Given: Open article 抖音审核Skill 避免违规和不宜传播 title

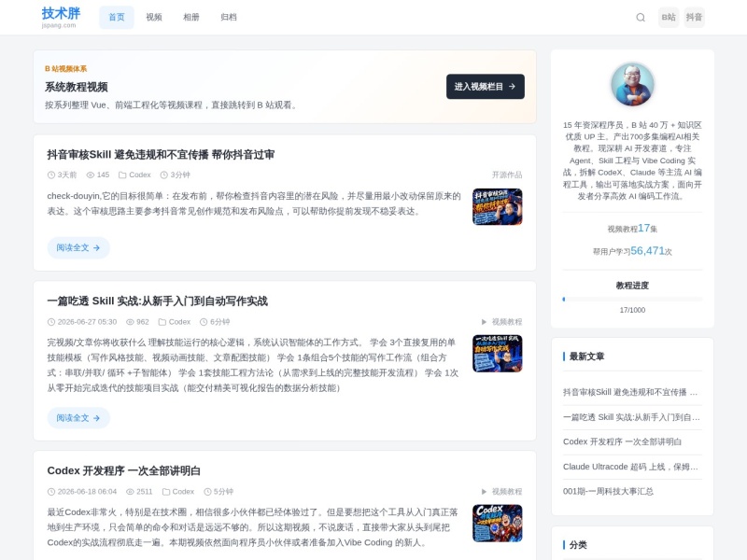Looking at the screenshot, I should click(161, 155).
